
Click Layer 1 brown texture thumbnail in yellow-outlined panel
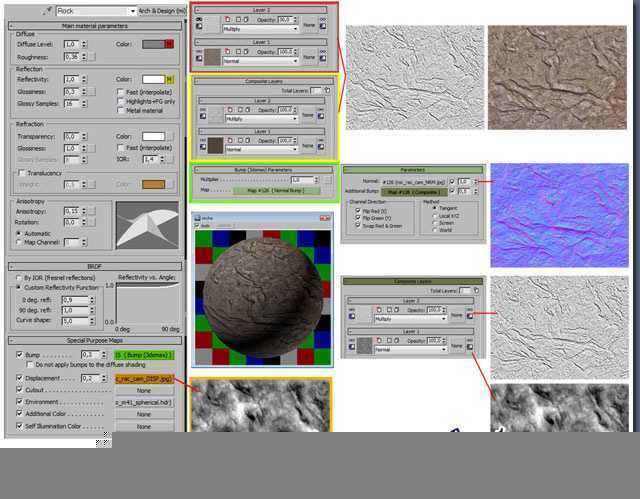pyautogui.click(x=216, y=145)
